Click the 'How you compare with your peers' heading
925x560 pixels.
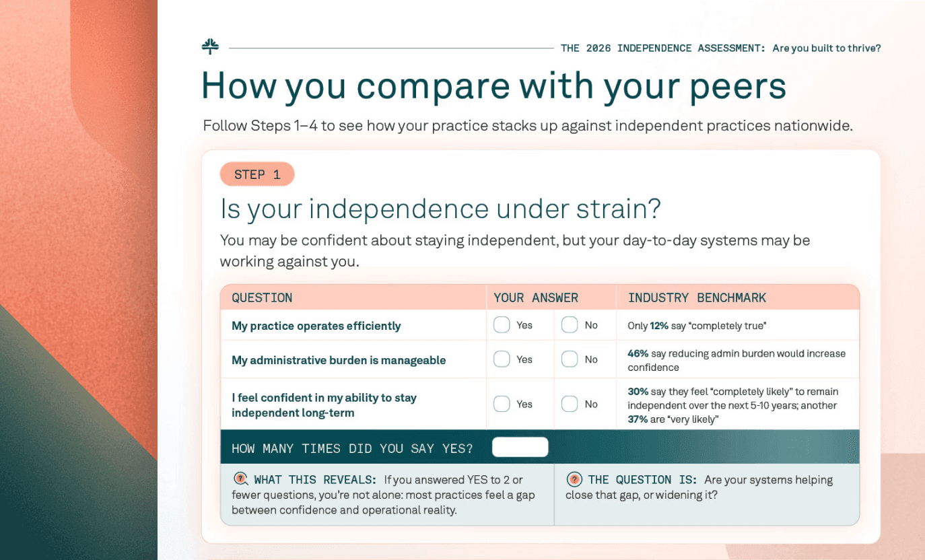tap(493, 86)
